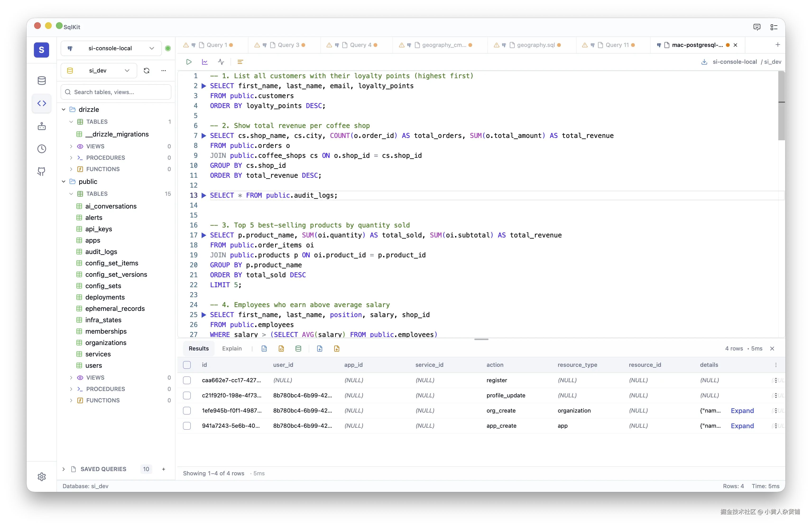This screenshot has height=527, width=812.
Task: Switch to the Query 1 tab
Action: click(212, 45)
